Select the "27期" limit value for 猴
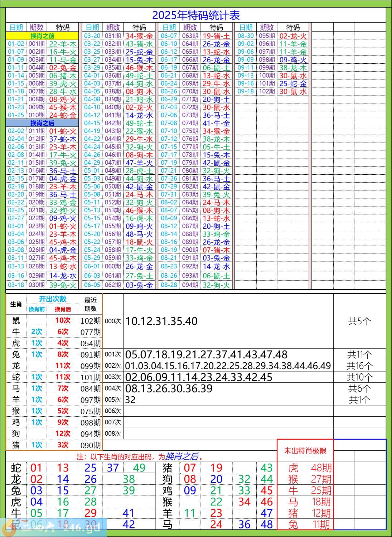The image size is (392, 537). (321, 479)
